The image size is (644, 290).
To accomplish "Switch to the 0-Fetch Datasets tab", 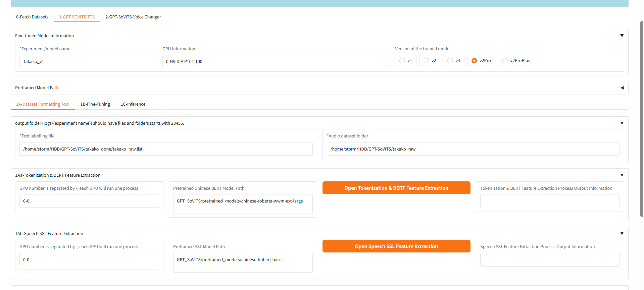I will (32, 17).
